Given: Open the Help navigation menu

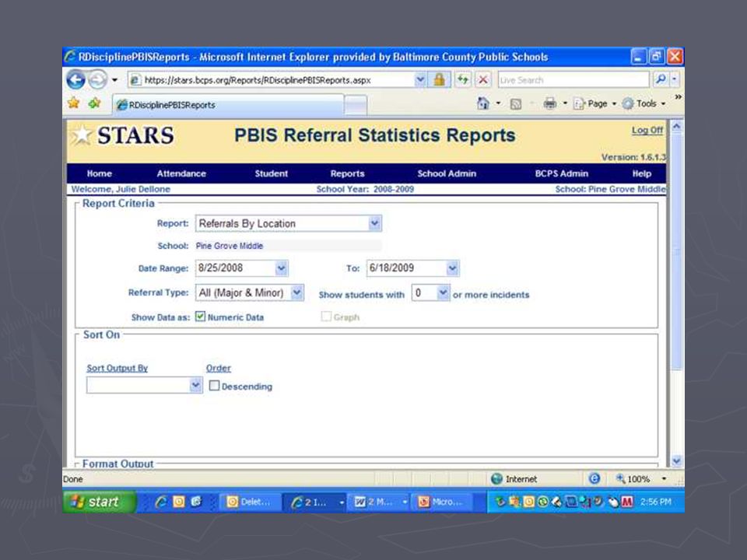Looking at the screenshot, I should click(x=641, y=173).
